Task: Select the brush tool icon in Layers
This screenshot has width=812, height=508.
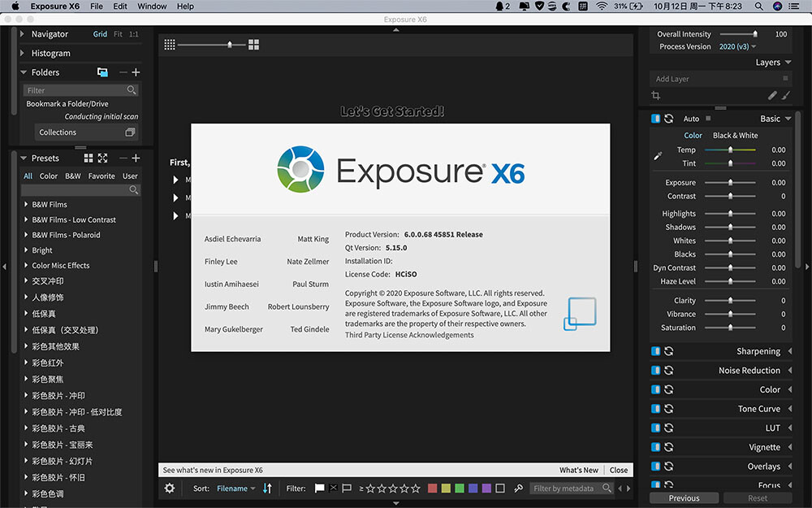Action: (786, 95)
